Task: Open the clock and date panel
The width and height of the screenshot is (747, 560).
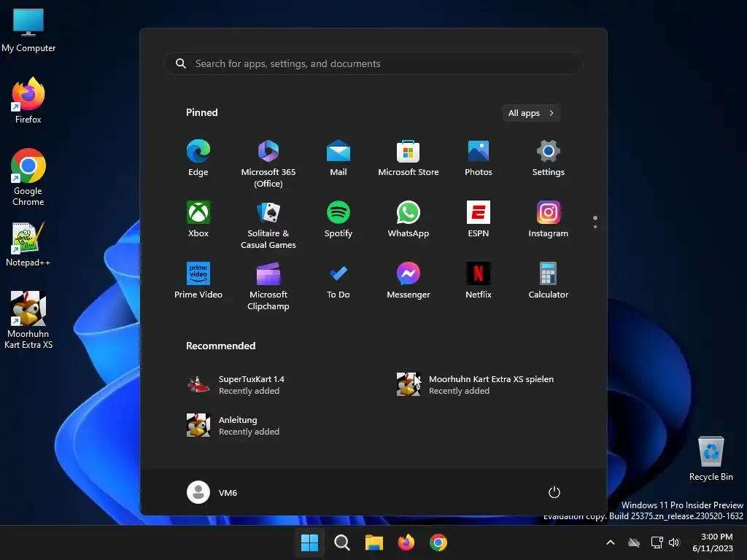Action: tap(713, 542)
